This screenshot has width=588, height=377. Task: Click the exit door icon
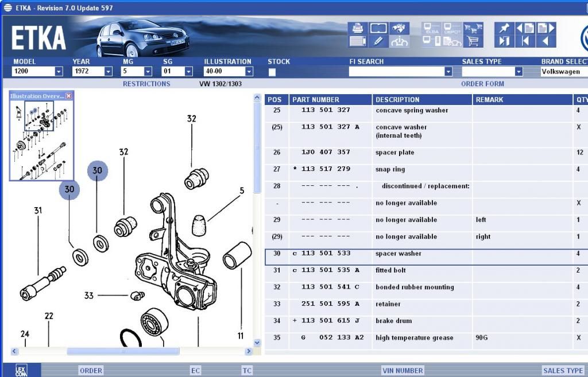[x=504, y=41]
